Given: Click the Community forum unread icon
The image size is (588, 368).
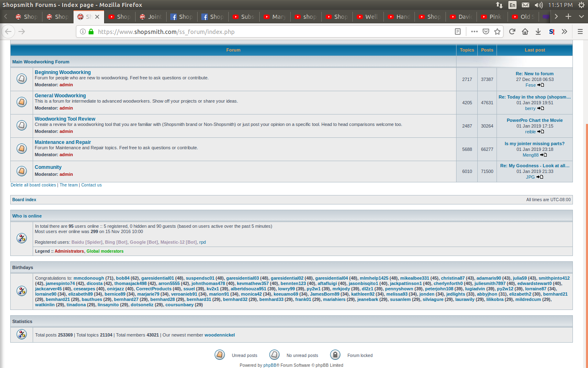Looking at the screenshot, I should 22,171.
